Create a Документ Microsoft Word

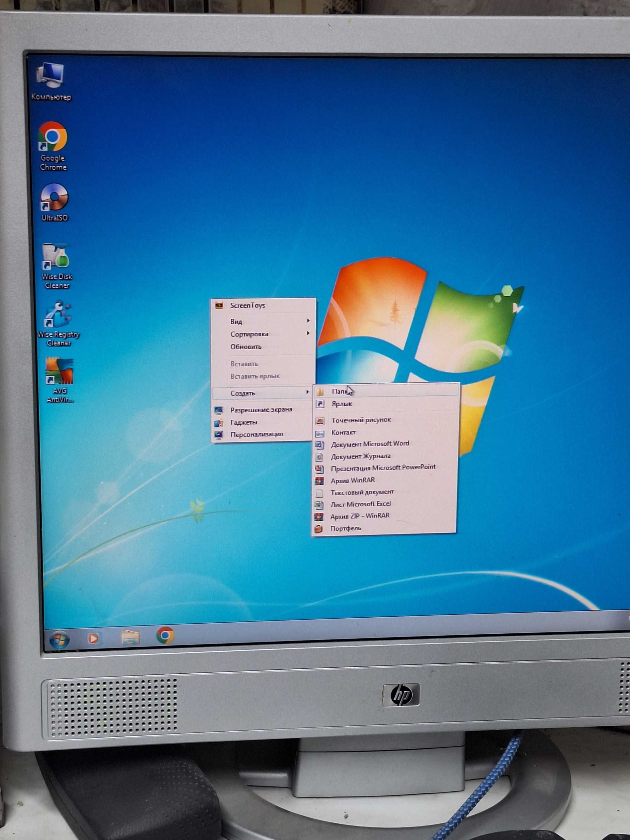coord(385,444)
